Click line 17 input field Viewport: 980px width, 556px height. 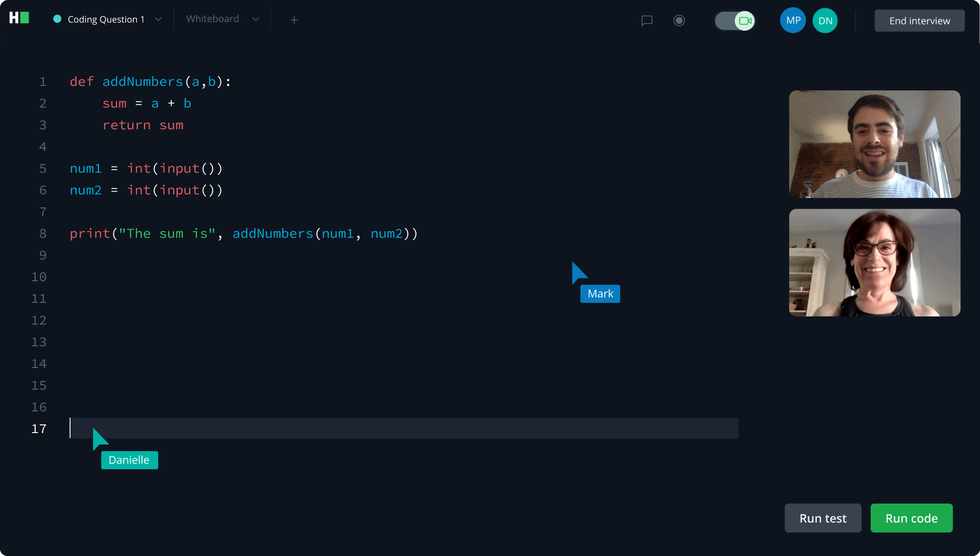click(403, 429)
